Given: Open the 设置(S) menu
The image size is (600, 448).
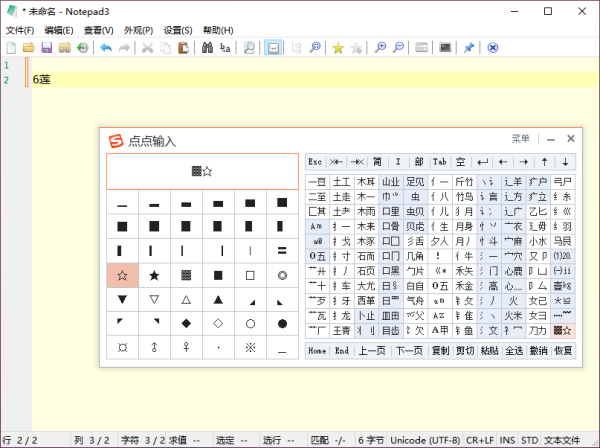Looking at the screenshot, I should (x=178, y=30).
